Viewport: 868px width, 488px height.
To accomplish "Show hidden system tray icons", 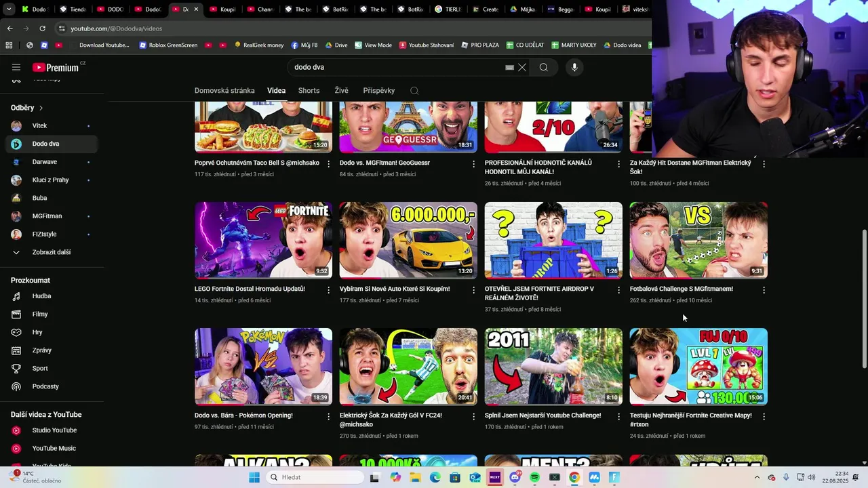I will tap(757, 477).
